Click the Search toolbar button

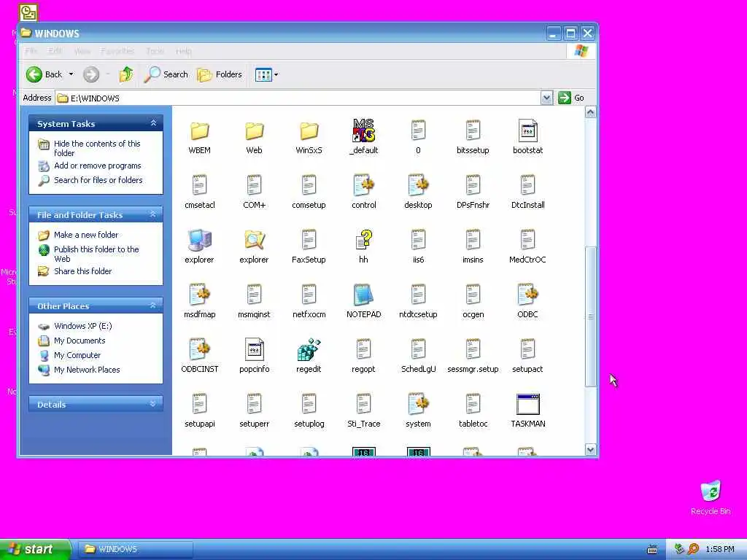pos(166,74)
